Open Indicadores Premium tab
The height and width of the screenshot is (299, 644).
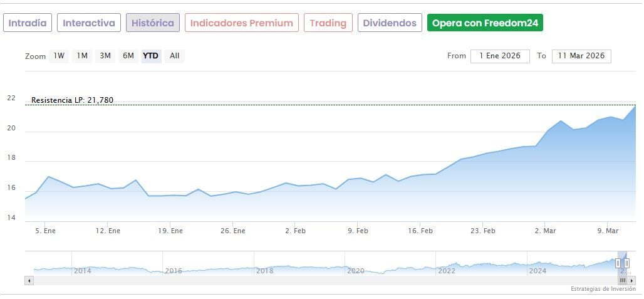(x=241, y=23)
